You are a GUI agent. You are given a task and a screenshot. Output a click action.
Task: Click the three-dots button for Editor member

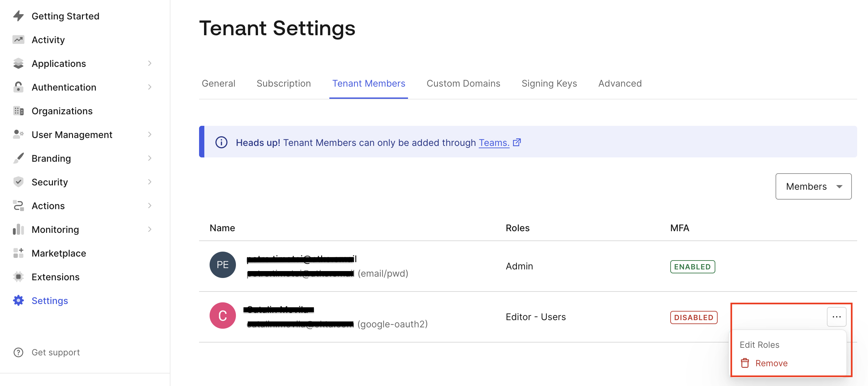click(x=837, y=317)
